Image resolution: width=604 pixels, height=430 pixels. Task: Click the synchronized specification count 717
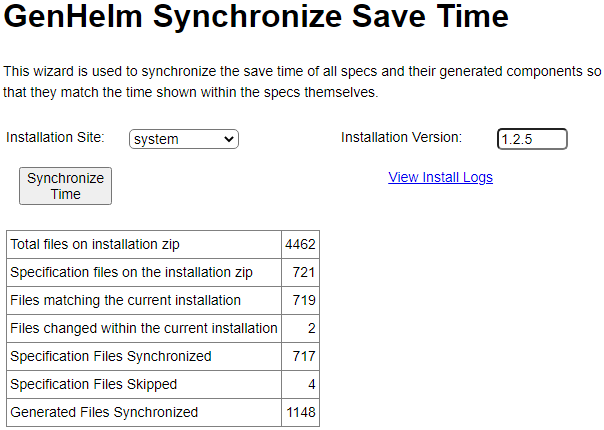[x=304, y=356]
